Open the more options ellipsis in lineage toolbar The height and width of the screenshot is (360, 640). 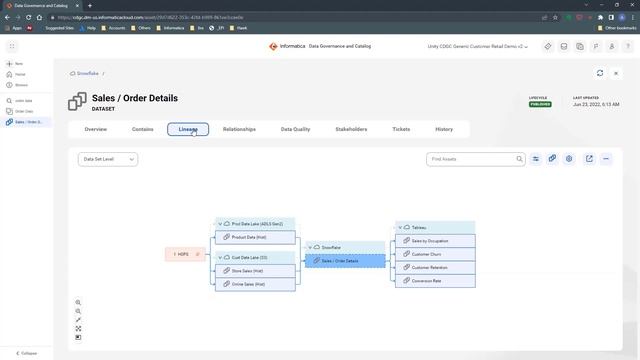(606, 159)
